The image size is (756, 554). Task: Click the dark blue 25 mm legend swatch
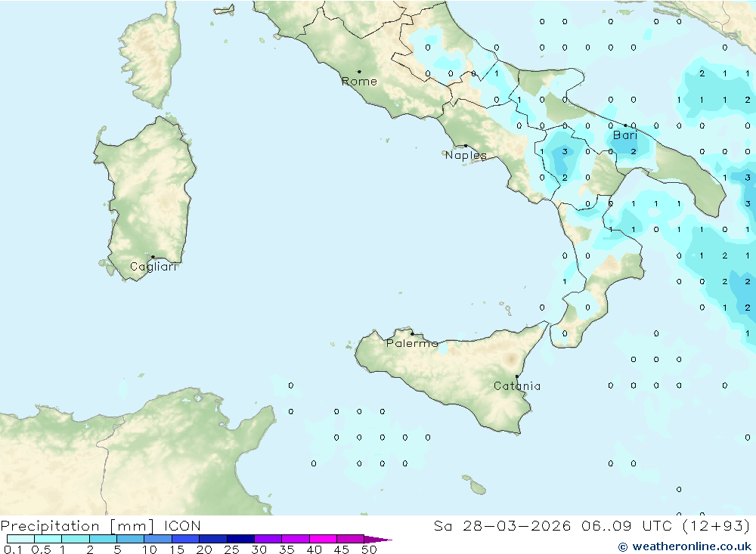[x=240, y=539]
